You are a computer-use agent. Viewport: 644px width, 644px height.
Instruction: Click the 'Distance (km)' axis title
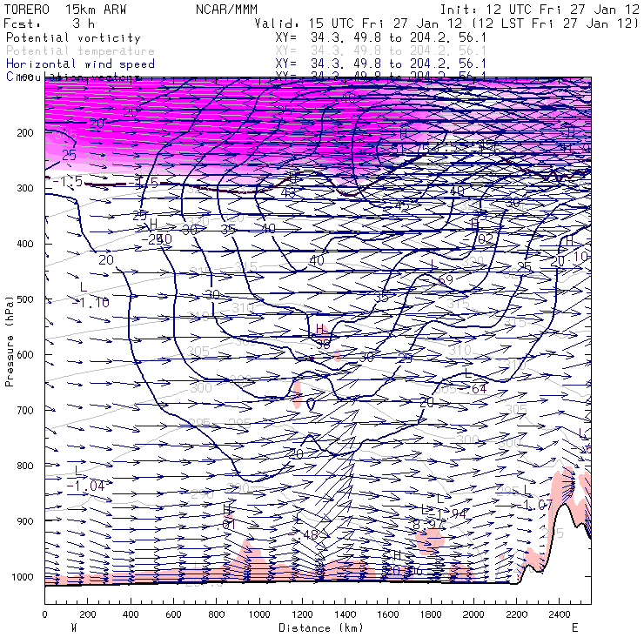coord(321,628)
